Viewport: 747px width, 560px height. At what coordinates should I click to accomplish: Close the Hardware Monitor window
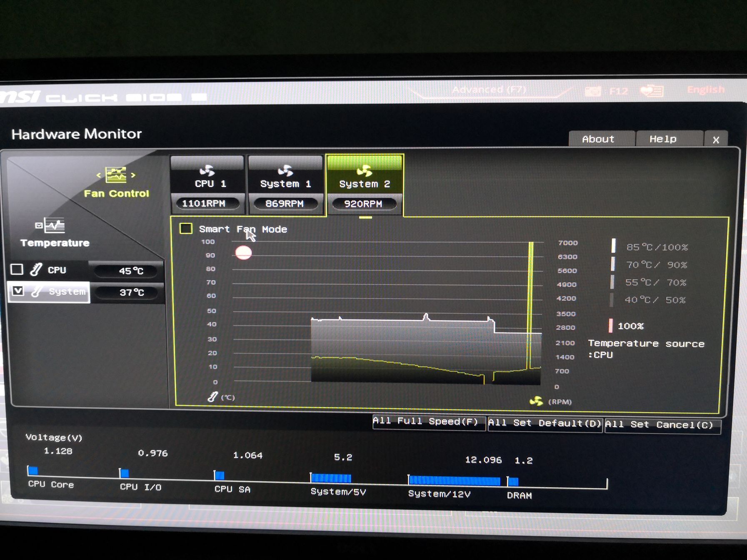[716, 140]
